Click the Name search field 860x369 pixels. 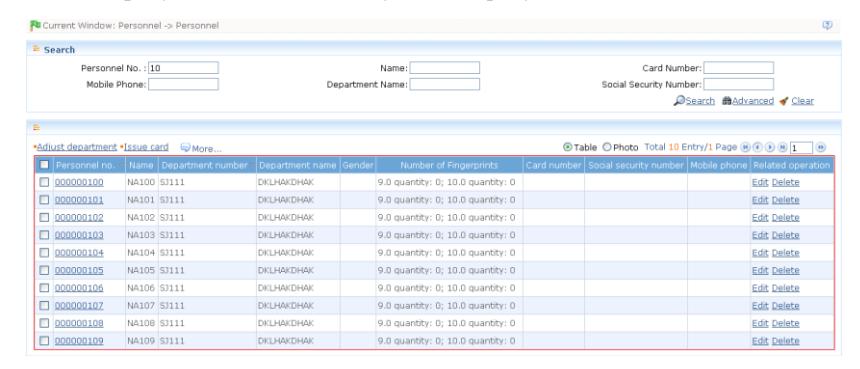[444, 68]
